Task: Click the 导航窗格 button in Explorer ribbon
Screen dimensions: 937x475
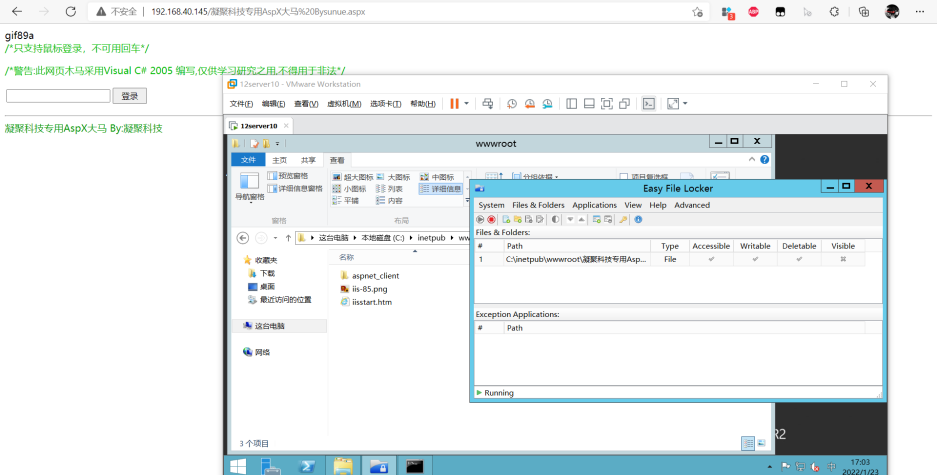Action: [x=249, y=186]
